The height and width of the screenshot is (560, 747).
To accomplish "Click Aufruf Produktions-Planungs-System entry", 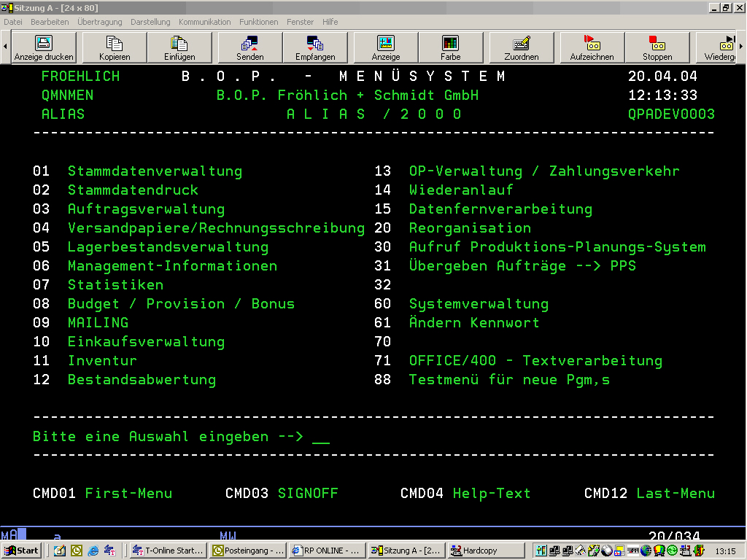I will (x=557, y=247).
